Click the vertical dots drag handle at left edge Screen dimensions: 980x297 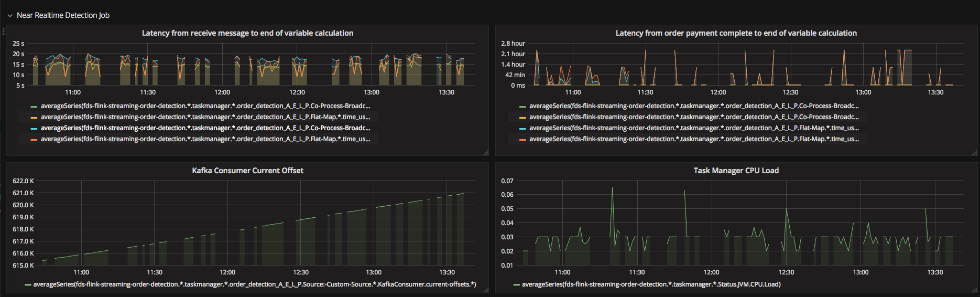[x=3, y=31]
